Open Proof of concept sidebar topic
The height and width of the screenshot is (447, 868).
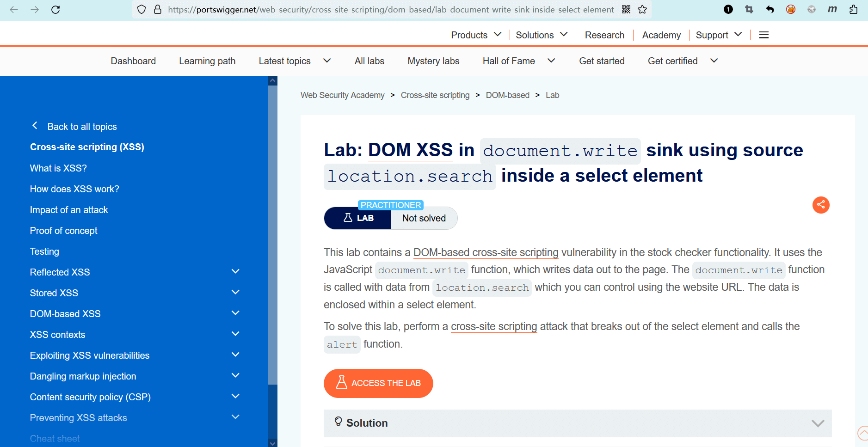click(64, 231)
